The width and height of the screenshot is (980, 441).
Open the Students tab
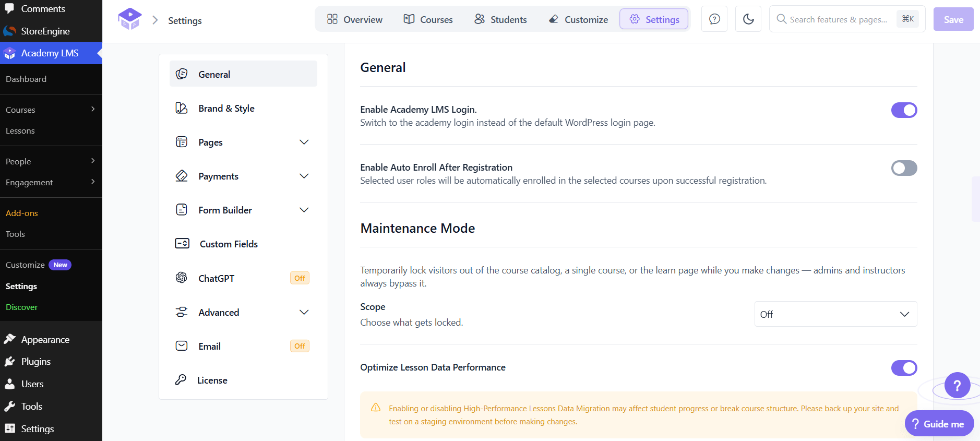point(500,19)
